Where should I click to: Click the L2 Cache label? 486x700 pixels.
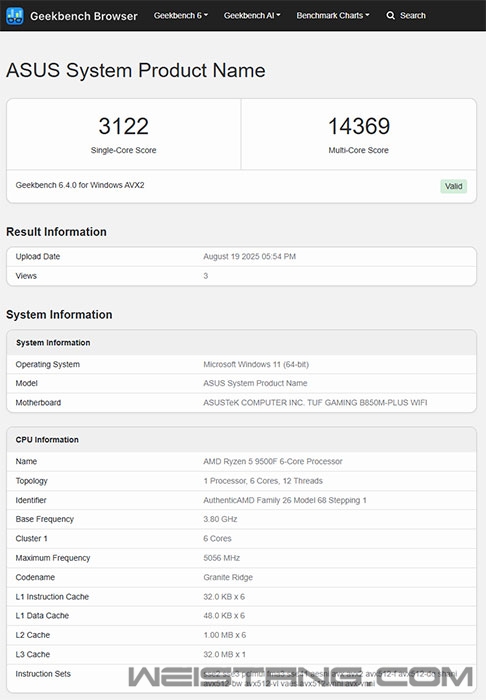point(33,635)
